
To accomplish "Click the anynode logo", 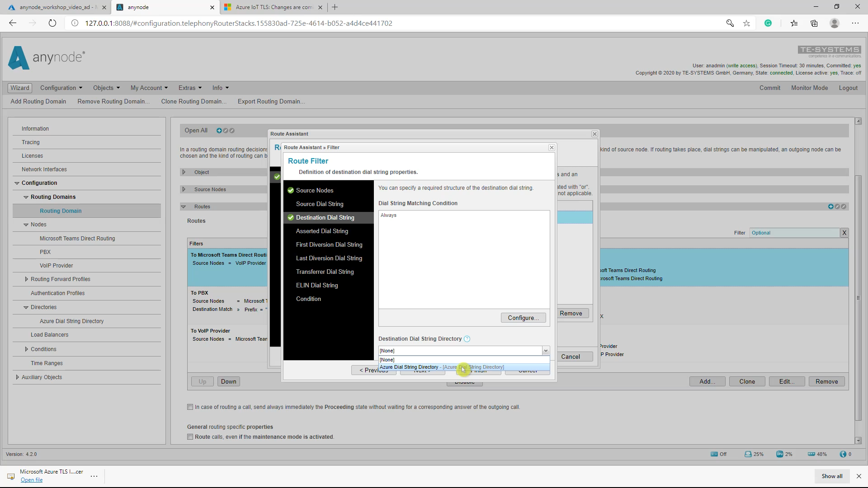I will (x=46, y=58).
